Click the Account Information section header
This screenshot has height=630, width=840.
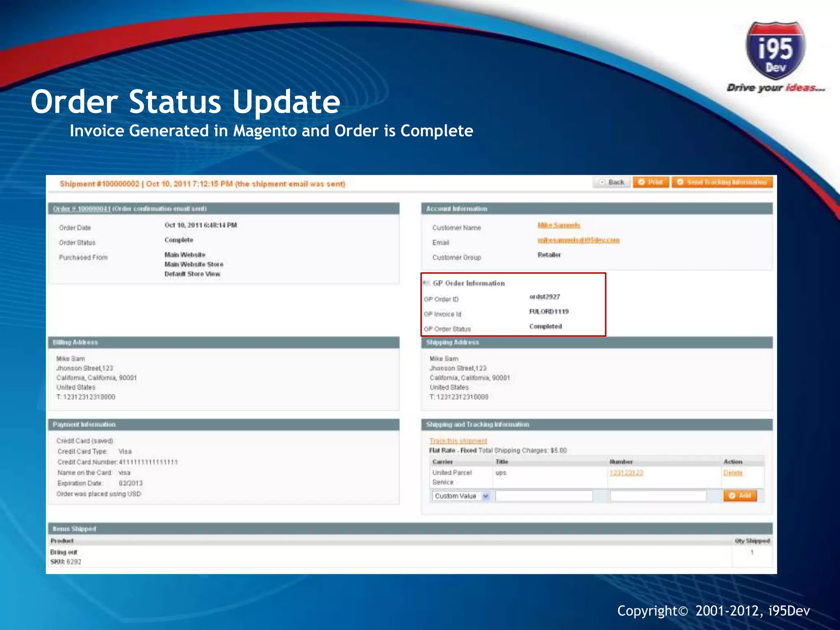tap(597, 209)
